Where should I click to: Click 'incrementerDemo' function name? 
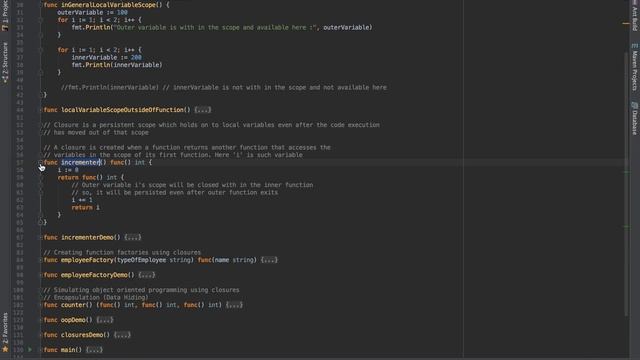point(87,237)
